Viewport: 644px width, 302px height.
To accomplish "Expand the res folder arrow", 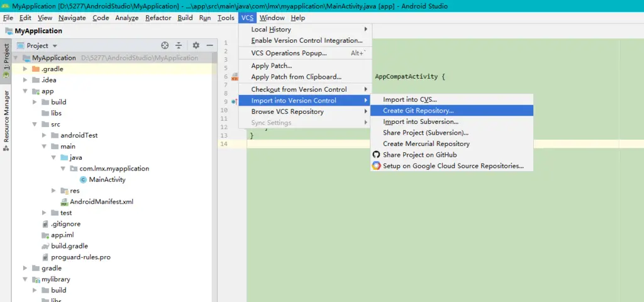I will [54, 191].
